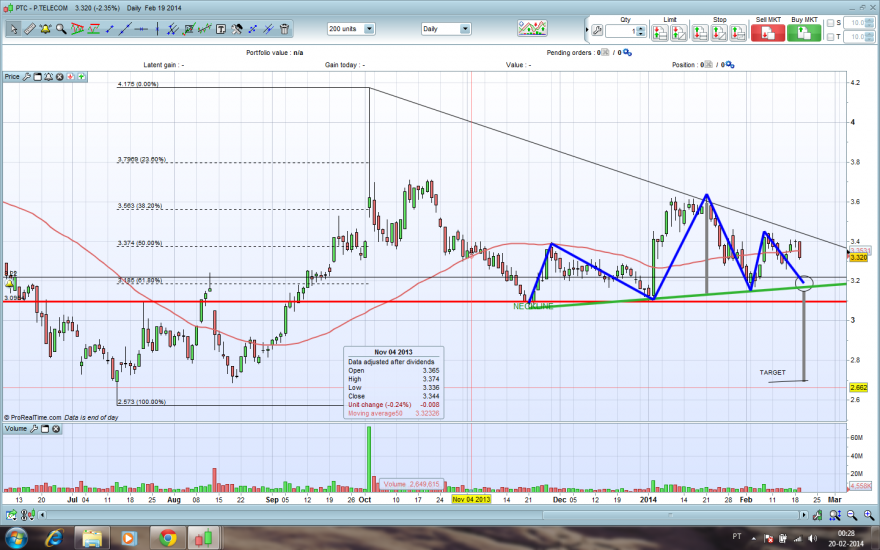Open Google Chrome from the taskbar
The height and width of the screenshot is (550, 880).
pos(167,538)
